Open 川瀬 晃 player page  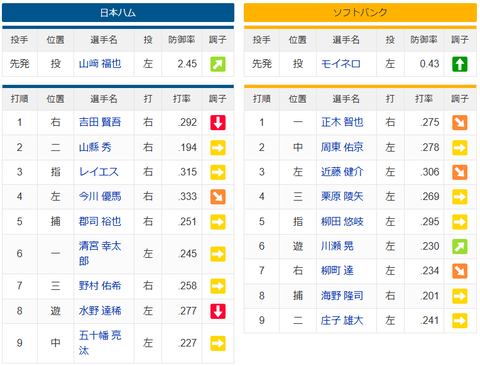[337, 246]
